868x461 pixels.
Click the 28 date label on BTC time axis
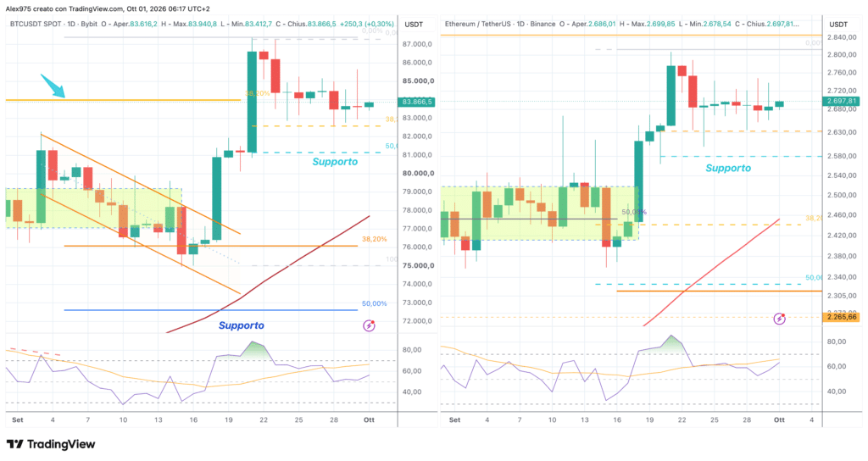pos(334,420)
